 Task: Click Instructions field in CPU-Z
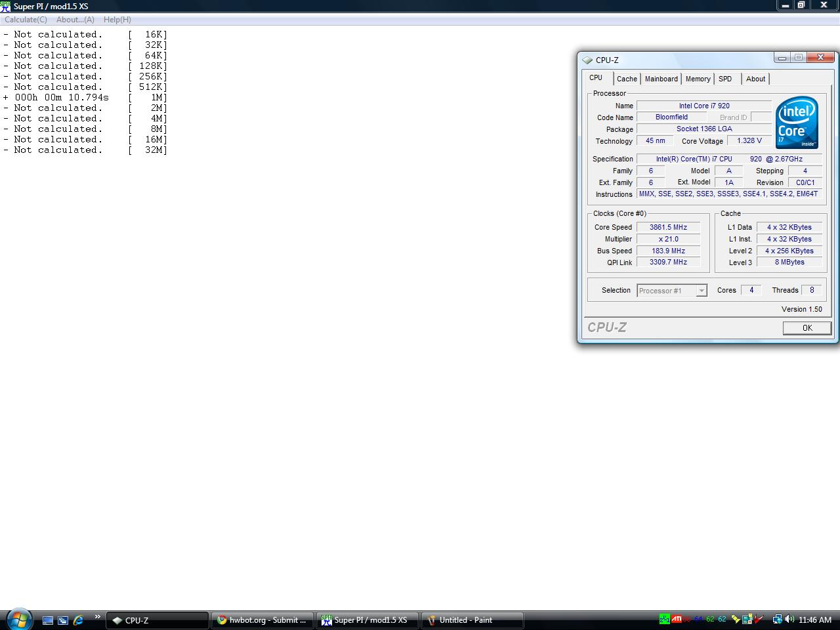pos(729,194)
